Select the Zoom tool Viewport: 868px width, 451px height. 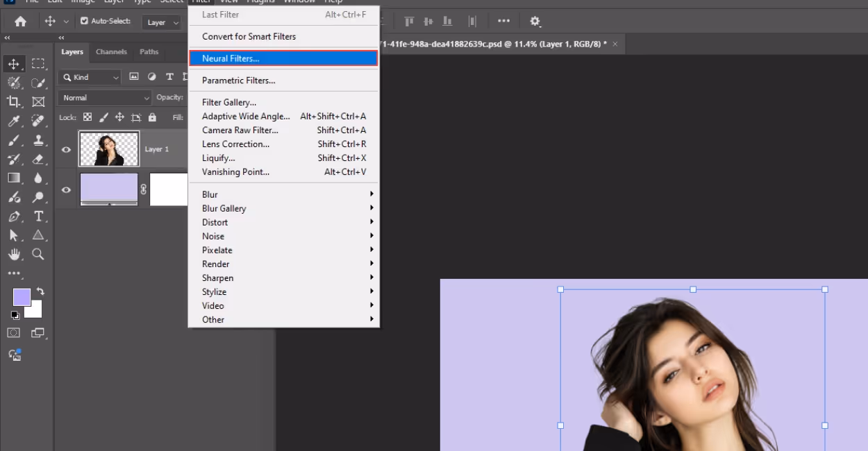coord(38,254)
